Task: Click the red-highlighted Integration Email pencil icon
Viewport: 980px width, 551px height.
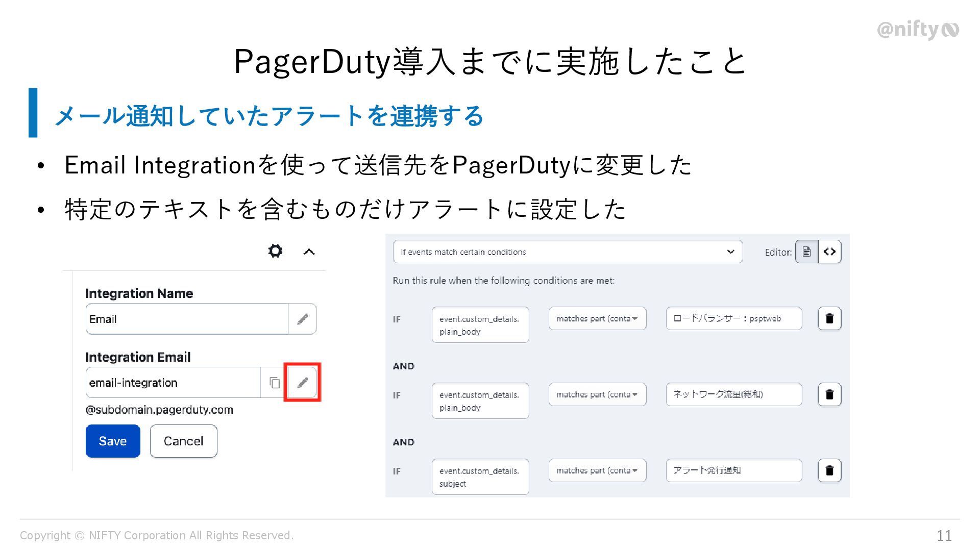Action: click(x=302, y=382)
